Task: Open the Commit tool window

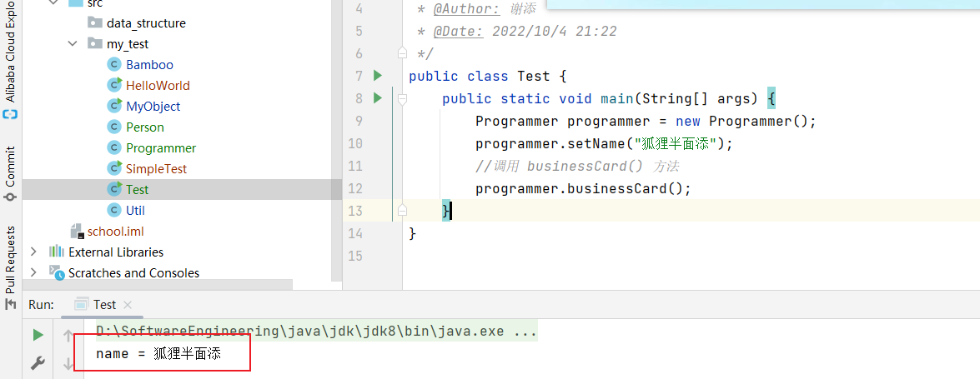Action: tap(11, 166)
